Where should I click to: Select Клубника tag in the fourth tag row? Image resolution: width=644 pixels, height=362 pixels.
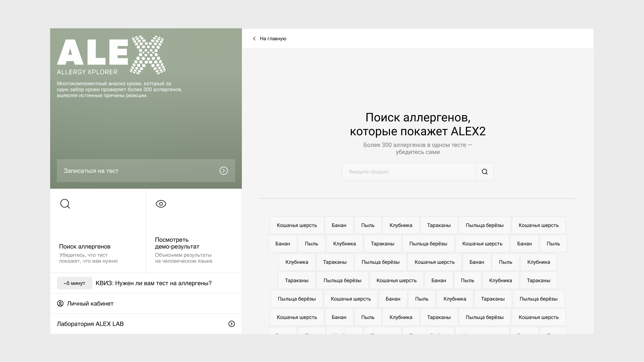(x=500, y=280)
